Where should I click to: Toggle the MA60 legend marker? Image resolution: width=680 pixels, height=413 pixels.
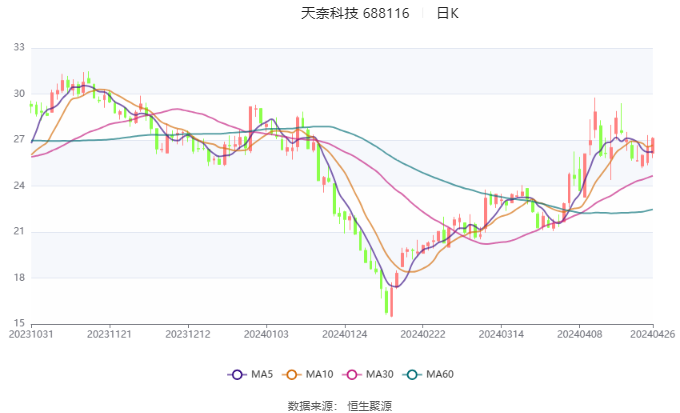(428, 374)
